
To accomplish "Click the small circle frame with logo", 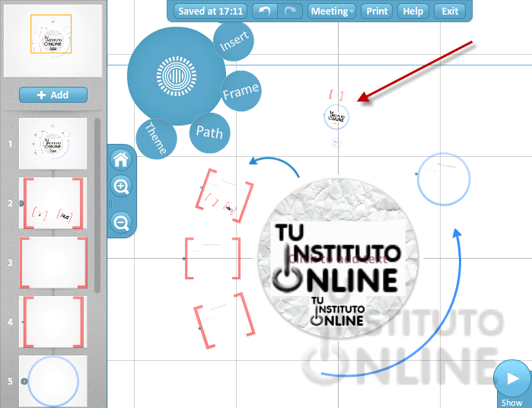I will (336, 116).
